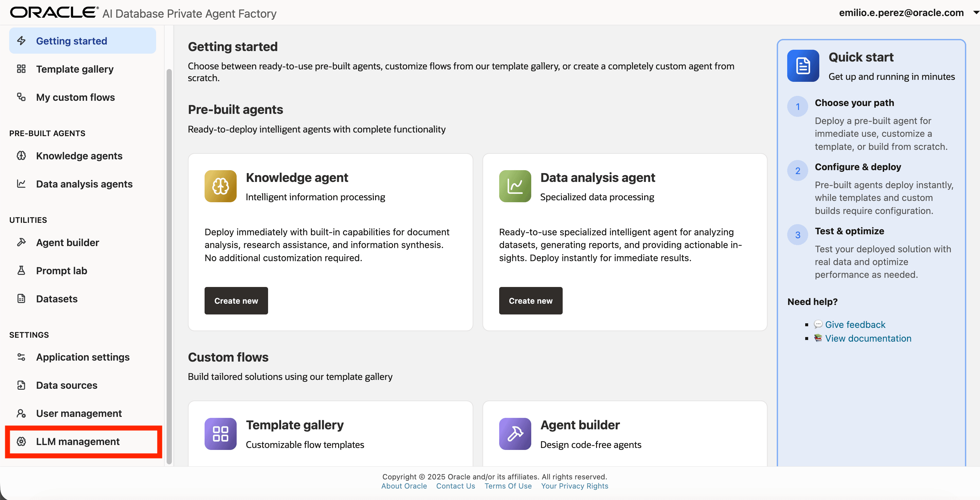Click the Knowledge agent brain icon
Viewport: 980px width, 500px height.
220,186
